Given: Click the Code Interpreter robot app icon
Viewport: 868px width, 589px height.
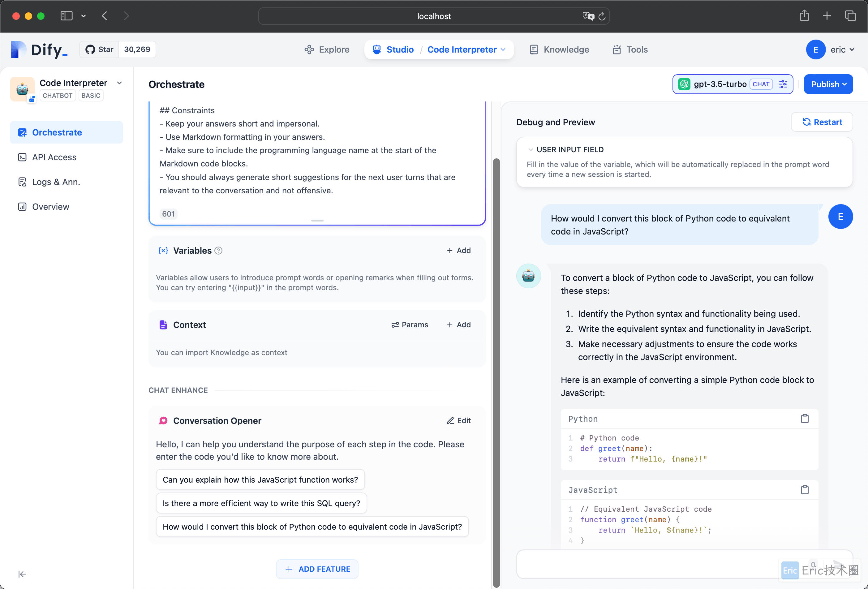Looking at the screenshot, I should pos(22,89).
